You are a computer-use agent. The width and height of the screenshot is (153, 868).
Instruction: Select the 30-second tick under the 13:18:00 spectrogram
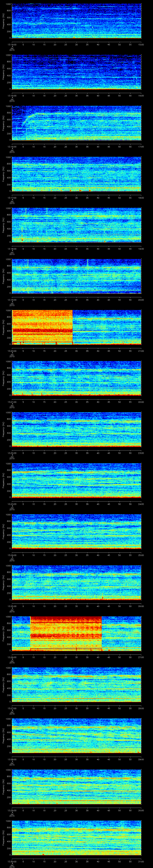pos(77,249)
